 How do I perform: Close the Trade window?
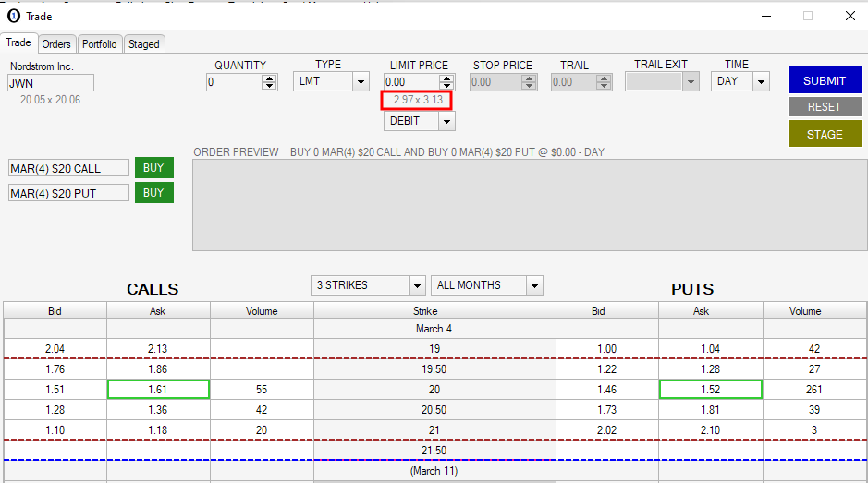pos(850,16)
